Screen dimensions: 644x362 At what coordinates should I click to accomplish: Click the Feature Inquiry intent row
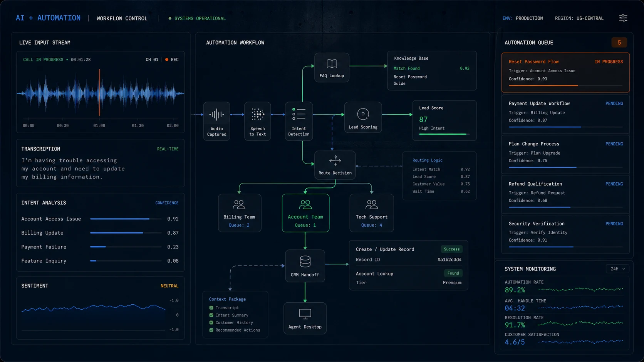100,261
